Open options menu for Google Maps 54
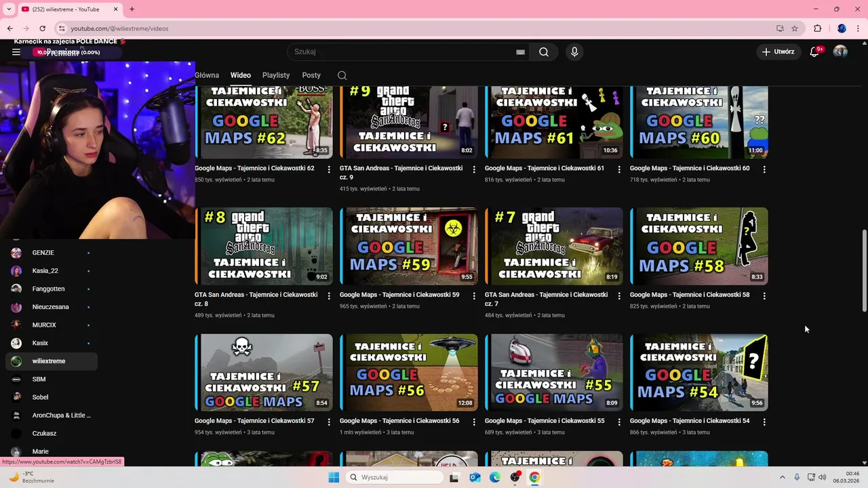The width and height of the screenshot is (868, 488). click(764, 422)
